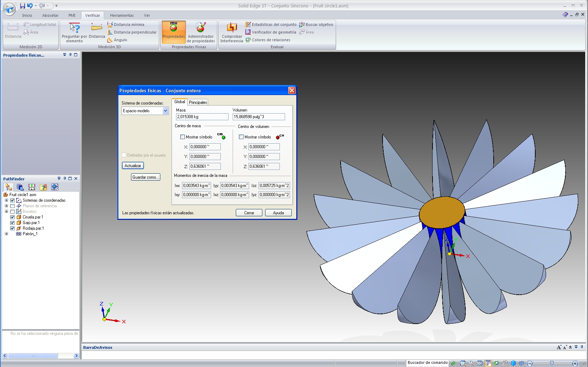Save the document from quick access toolbar
The width and height of the screenshot is (588, 367).
click(x=22, y=6)
